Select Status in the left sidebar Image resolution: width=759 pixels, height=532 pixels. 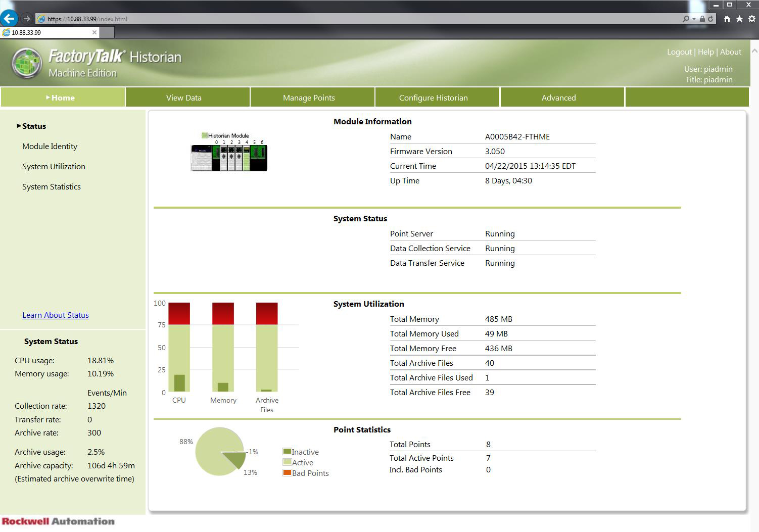point(34,126)
